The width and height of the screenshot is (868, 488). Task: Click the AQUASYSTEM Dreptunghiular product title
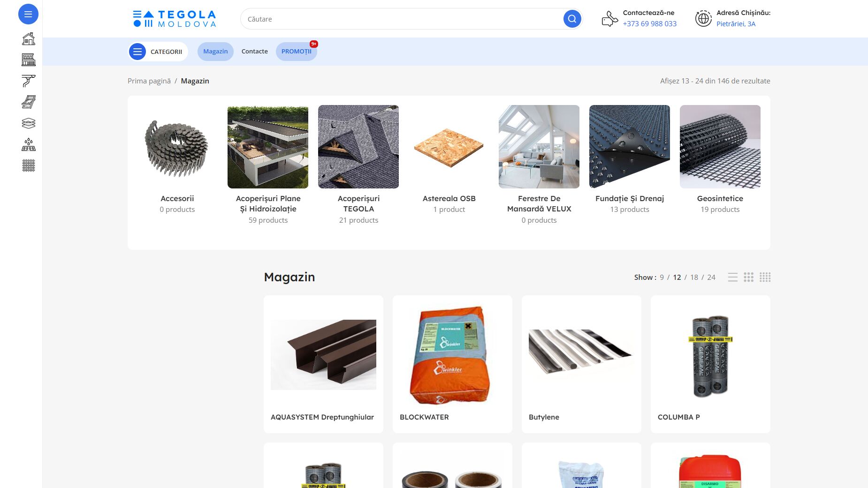point(322,417)
